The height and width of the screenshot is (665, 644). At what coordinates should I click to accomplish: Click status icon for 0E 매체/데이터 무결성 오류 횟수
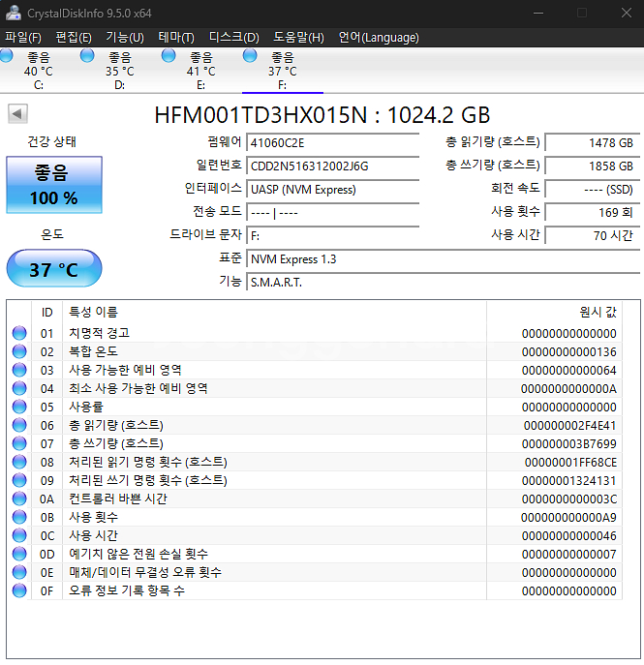(19, 572)
